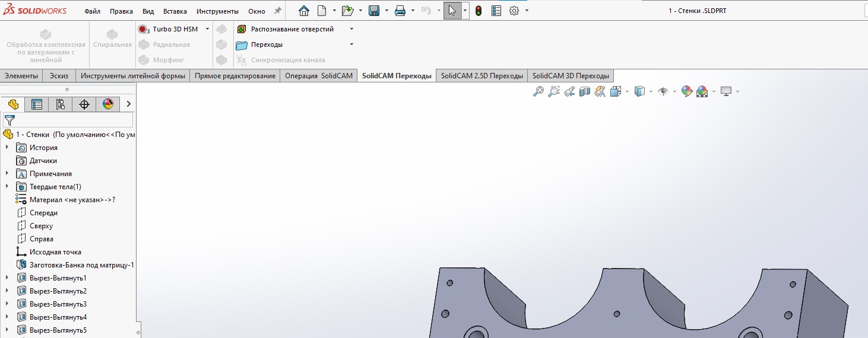This screenshot has height=338, width=868.
Task: Toggle the Section View icon
Action: coord(585,91)
